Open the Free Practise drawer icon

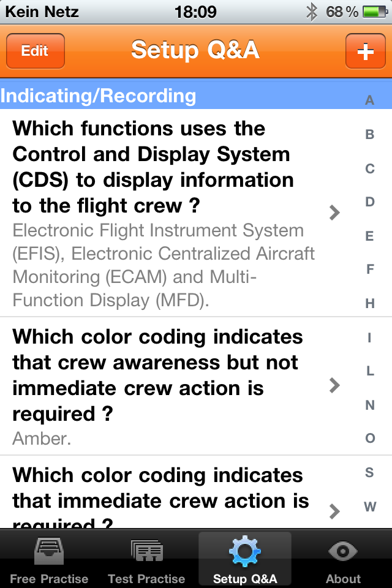(x=49, y=552)
